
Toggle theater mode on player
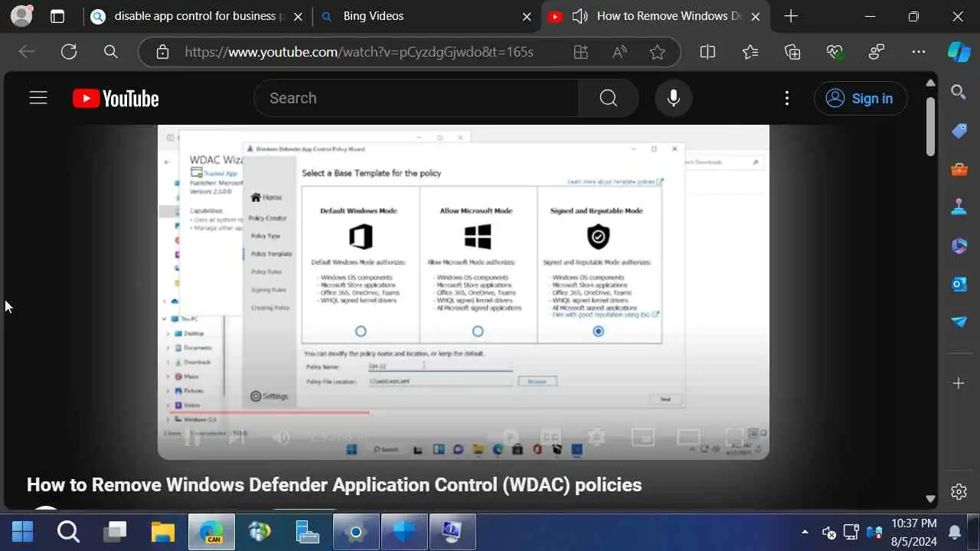[x=688, y=437]
